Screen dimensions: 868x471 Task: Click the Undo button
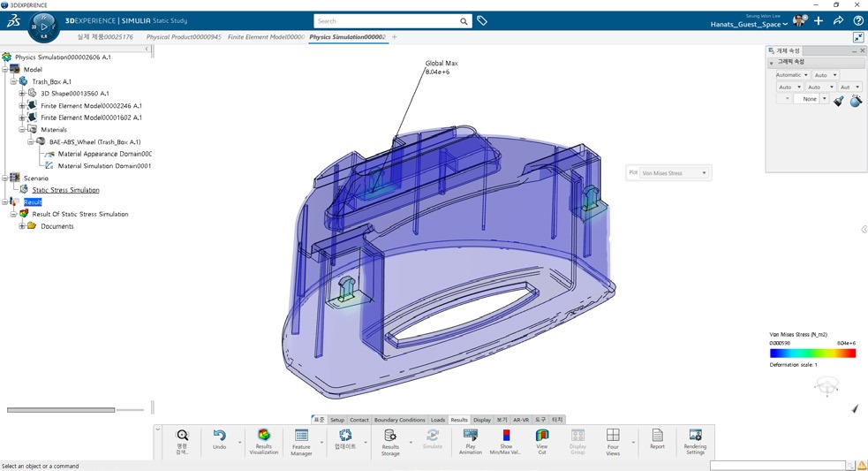pos(219,439)
